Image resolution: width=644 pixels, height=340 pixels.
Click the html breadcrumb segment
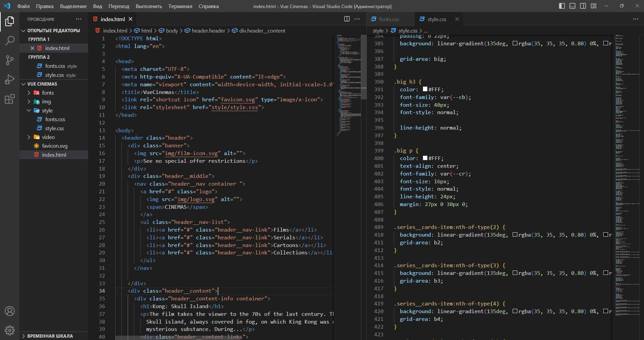pyautogui.click(x=146, y=31)
